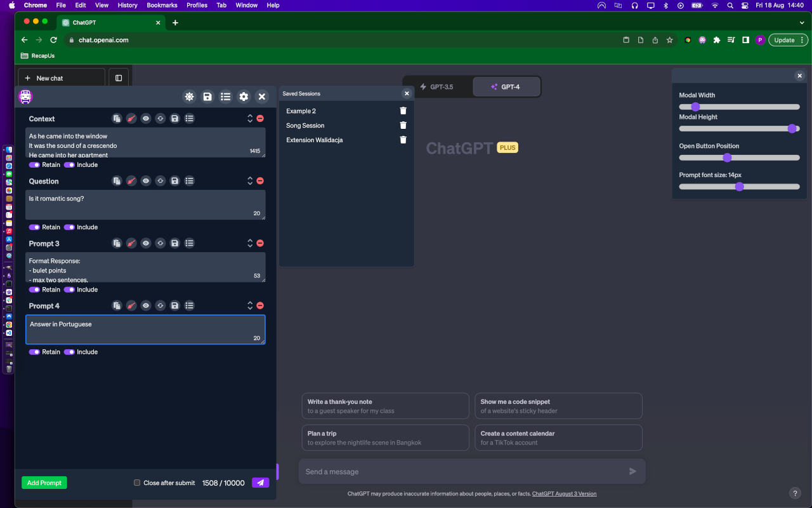Clear Context prompt with the broom icon
Screen dimensions: 812x508
pyautogui.click(x=131, y=119)
